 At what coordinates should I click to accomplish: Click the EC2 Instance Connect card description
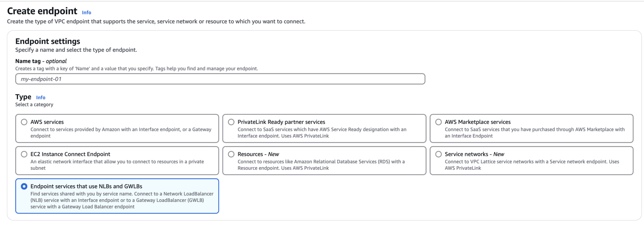[117, 165]
